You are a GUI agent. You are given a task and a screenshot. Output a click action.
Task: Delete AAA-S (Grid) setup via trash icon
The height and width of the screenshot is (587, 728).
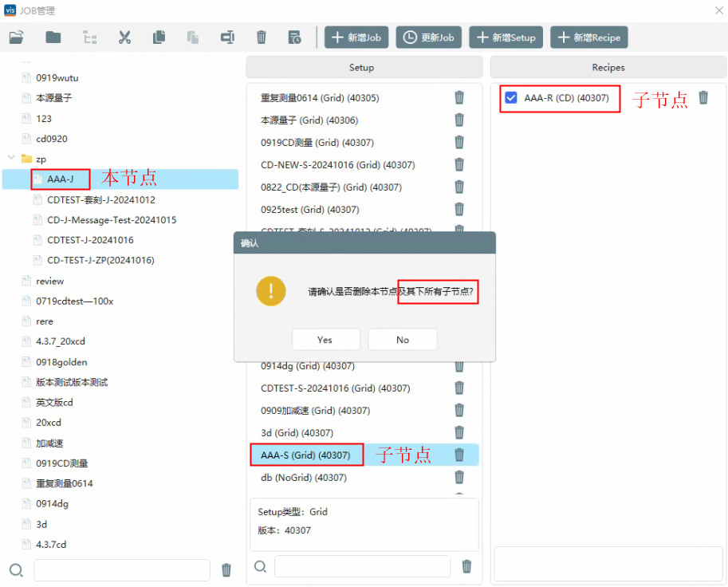459,455
